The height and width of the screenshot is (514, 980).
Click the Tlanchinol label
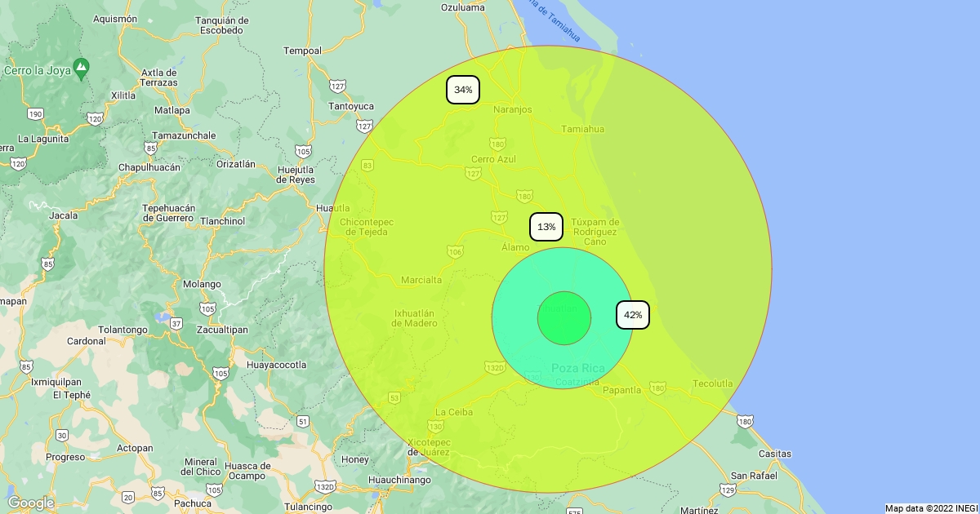click(223, 221)
